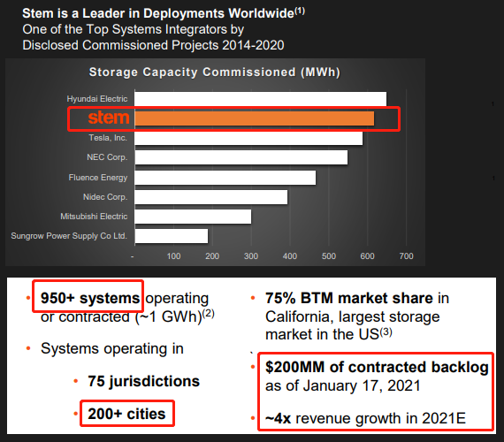Select the 75 jurisdictions bullet

(x=143, y=381)
